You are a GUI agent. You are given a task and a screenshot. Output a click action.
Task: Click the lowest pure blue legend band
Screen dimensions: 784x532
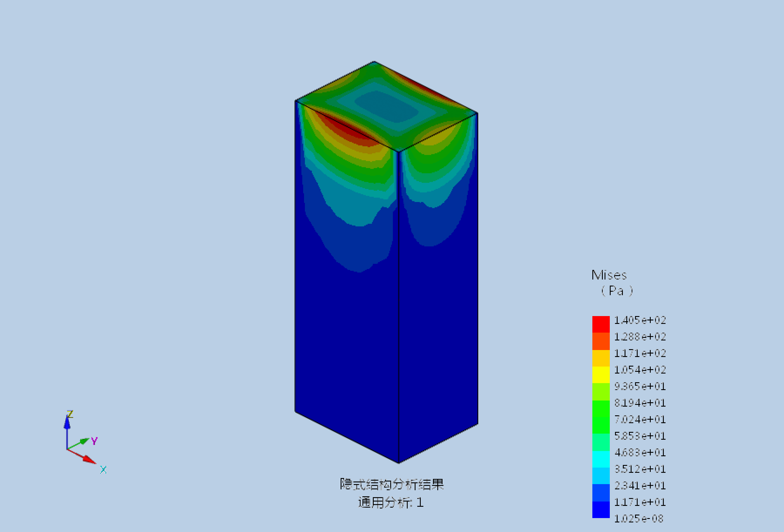click(601, 509)
